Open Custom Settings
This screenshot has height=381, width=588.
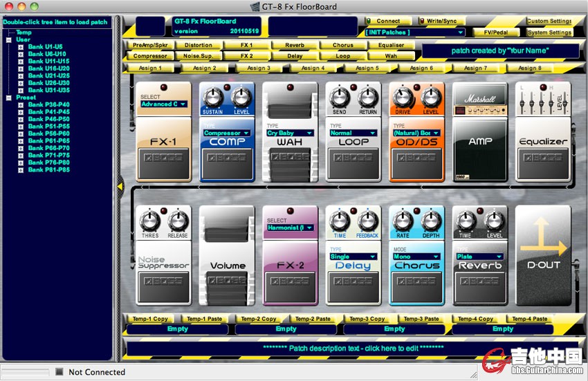click(549, 21)
